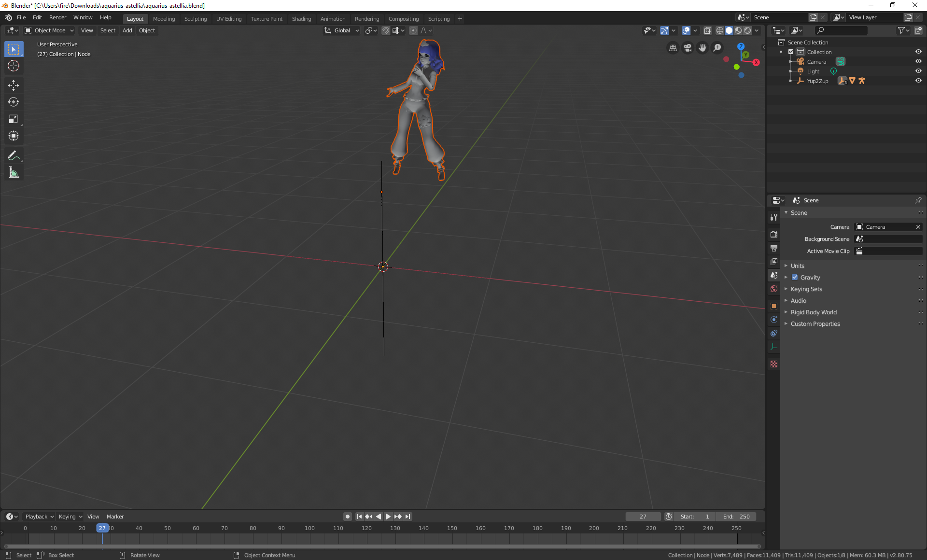Switch to the Shading workspace tab
The width and height of the screenshot is (927, 560).
coord(301,18)
